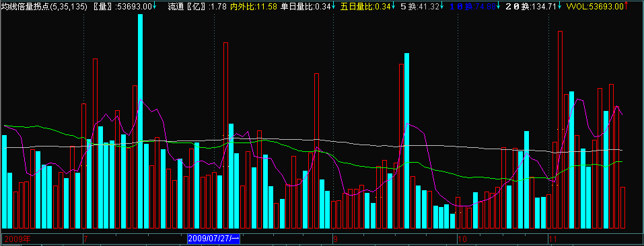Select the yellow 内外比:11.58 readout

click(x=253, y=7)
